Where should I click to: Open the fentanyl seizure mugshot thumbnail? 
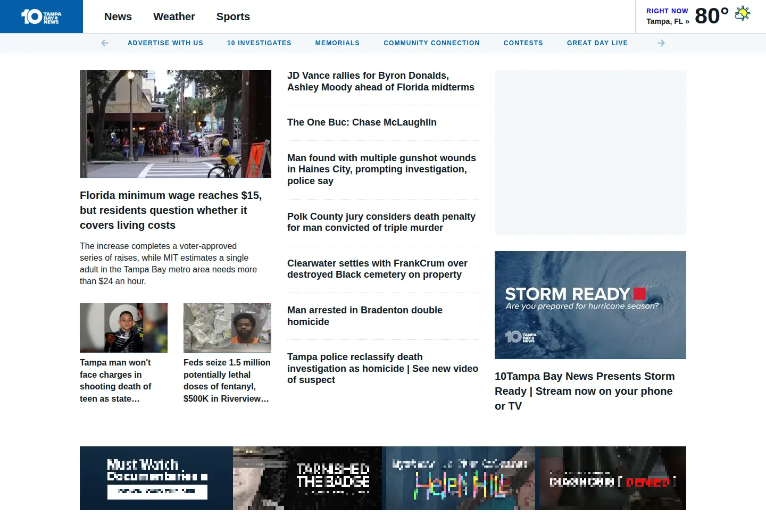pos(227,328)
